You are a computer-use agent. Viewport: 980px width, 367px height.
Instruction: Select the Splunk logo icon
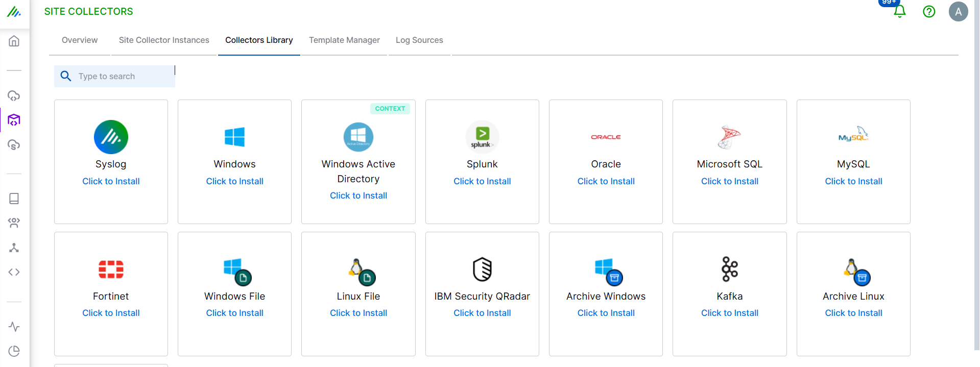click(482, 137)
